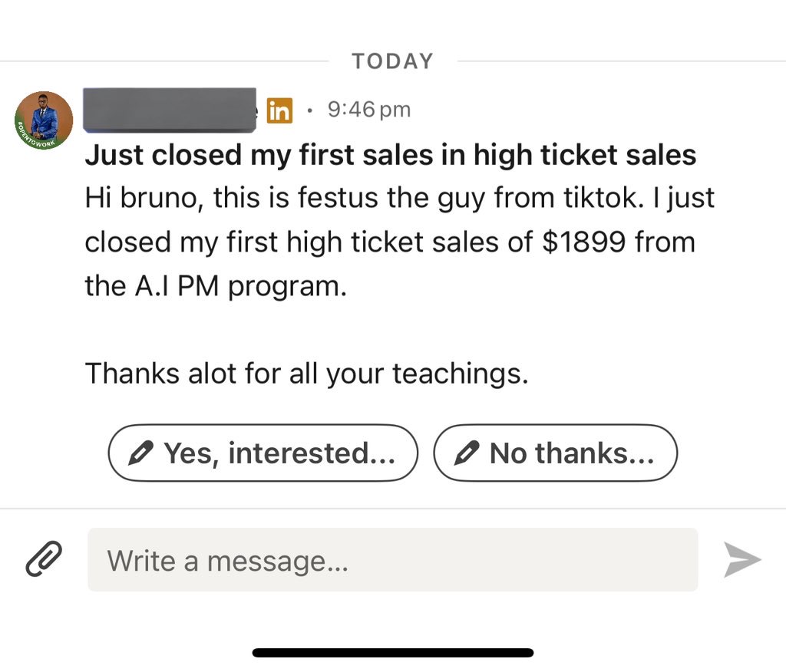The width and height of the screenshot is (786, 672).
Task: Tap the #OPENTOWORK ring on the avatar
Action: click(x=35, y=138)
